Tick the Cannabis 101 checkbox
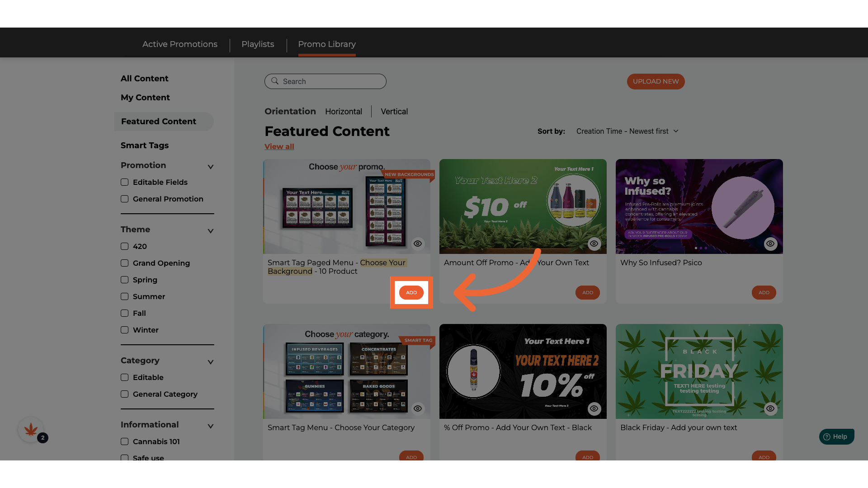Screen dimensions: 868x488 (x=125, y=441)
